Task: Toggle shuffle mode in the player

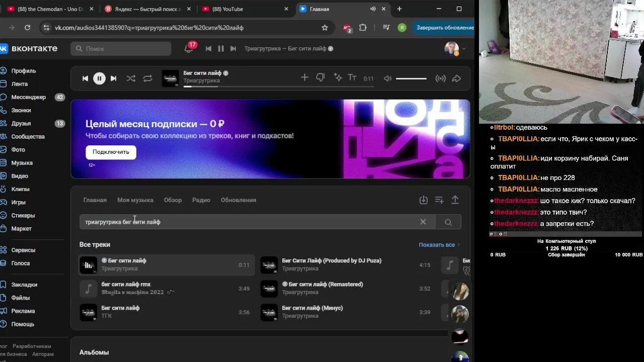Action: pyautogui.click(x=131, y=78)
